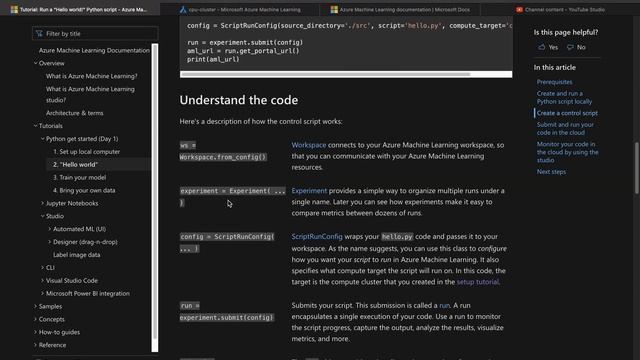
Task: Jump to Monitor your code in cloud
Action: tap(567, 152)
